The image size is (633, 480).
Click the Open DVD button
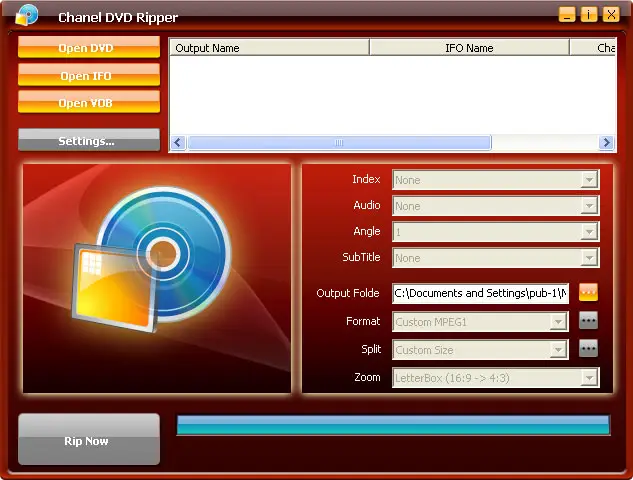tap(89, 48)
